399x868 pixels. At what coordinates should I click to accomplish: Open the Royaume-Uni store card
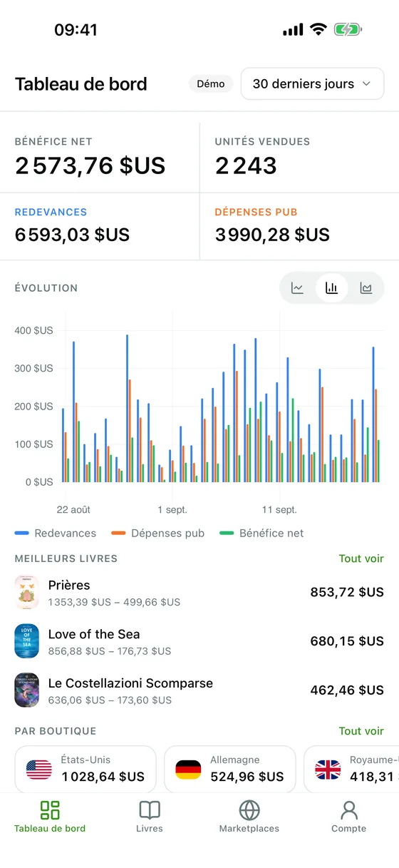coord(351,770)
